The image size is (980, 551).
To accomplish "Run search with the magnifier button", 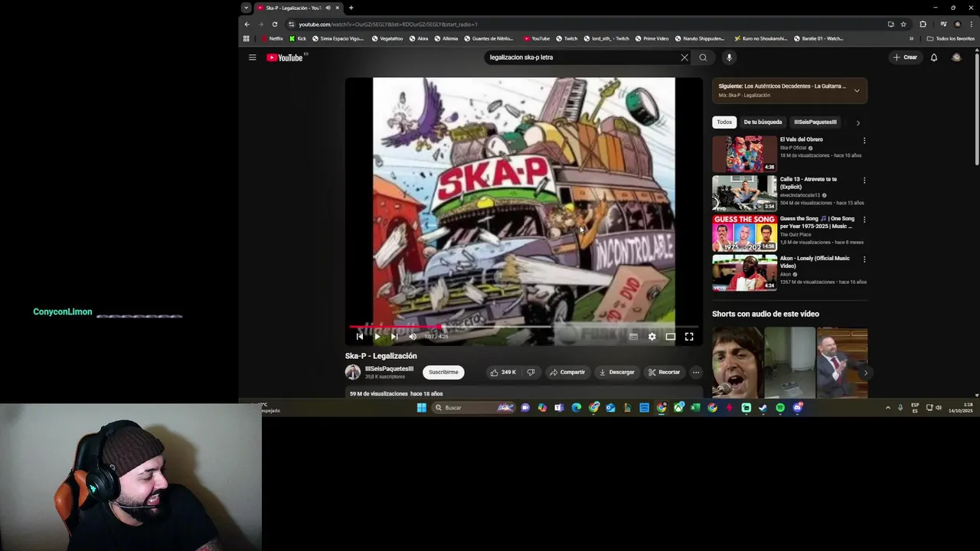I will coord(703,57).
